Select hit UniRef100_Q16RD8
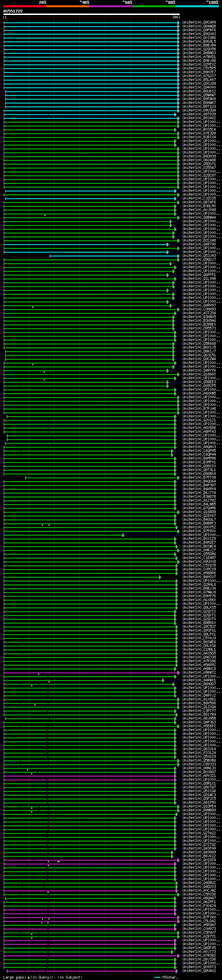Screen dimensions: 222x980 [x=199, y=512]
